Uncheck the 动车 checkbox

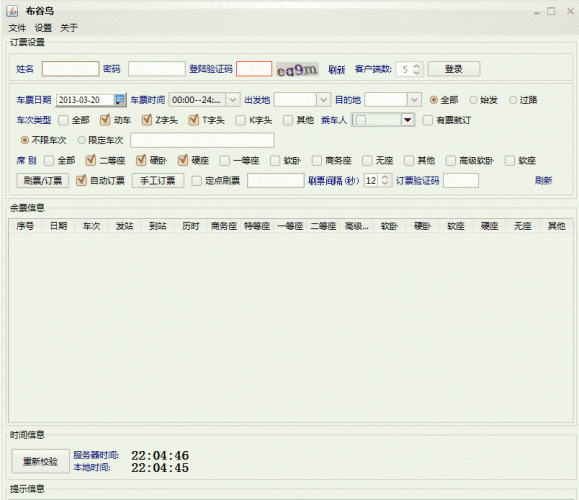click(x=105, y=120)
